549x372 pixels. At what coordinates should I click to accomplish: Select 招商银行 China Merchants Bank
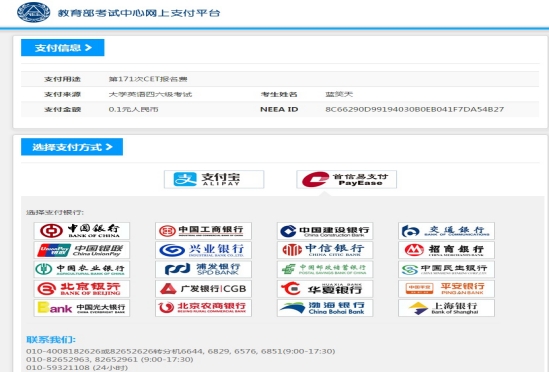[446, 250]
